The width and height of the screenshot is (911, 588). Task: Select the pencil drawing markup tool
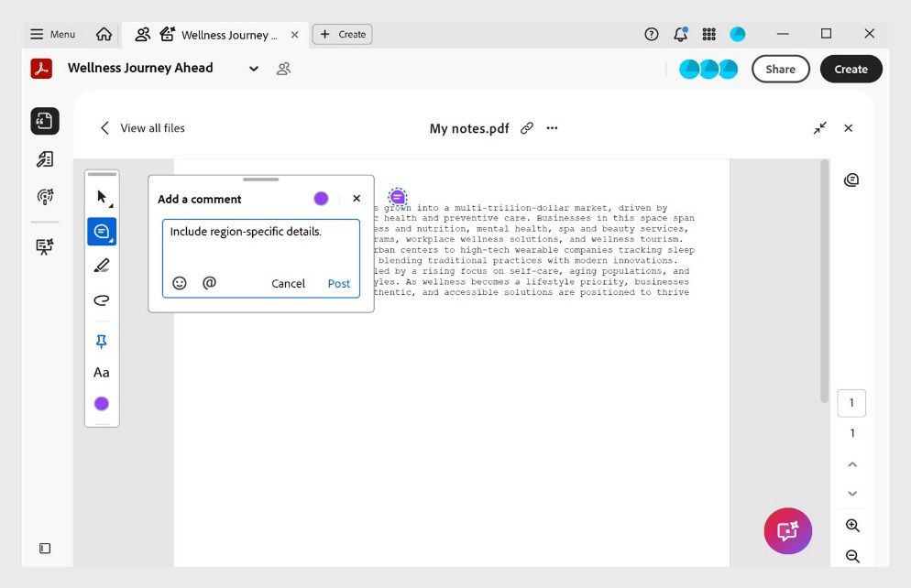[x=101, y=265]
